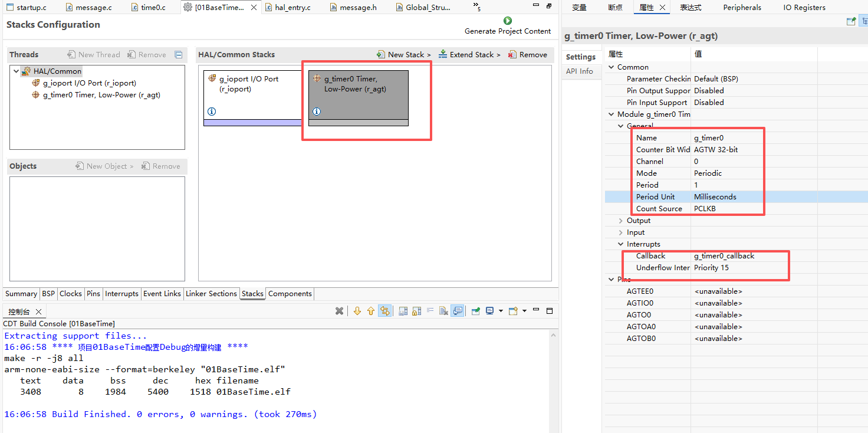The width and height of the screenshot is (868, 433).
Task: Click the Pin Console icon
Action: tap(475, 311)
